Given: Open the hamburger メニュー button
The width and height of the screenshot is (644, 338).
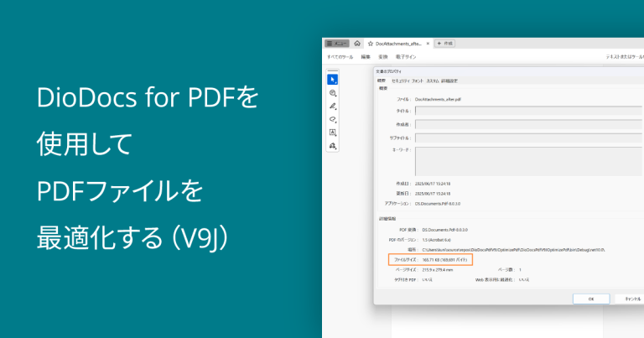Looking at the screenshot, I should 337,44.
